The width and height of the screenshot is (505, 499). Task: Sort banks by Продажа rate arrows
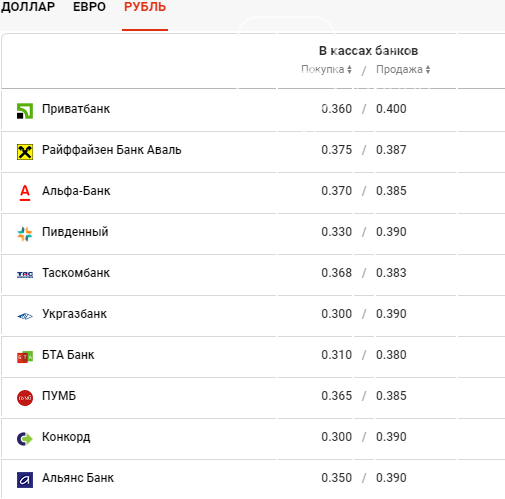pos(428,69)
